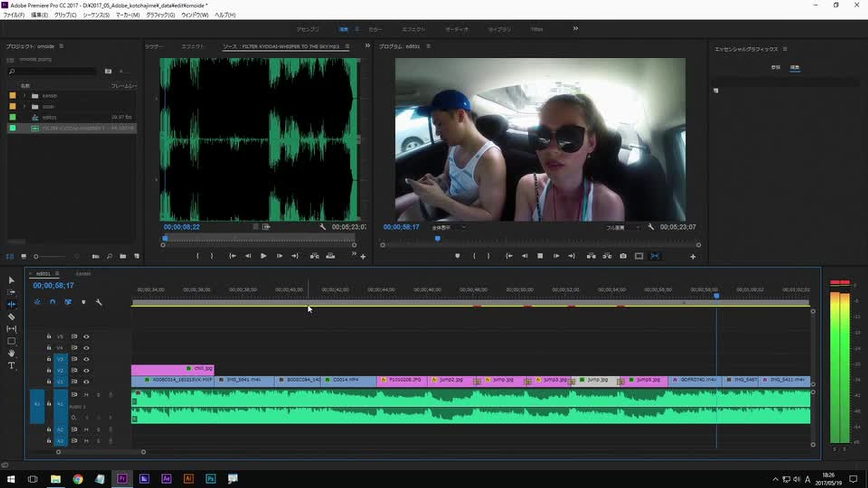The width and height of the screenshot is (868, 488).
Task: Select the Razor tool
Action: pyautogui.click(x=11, y=317)
